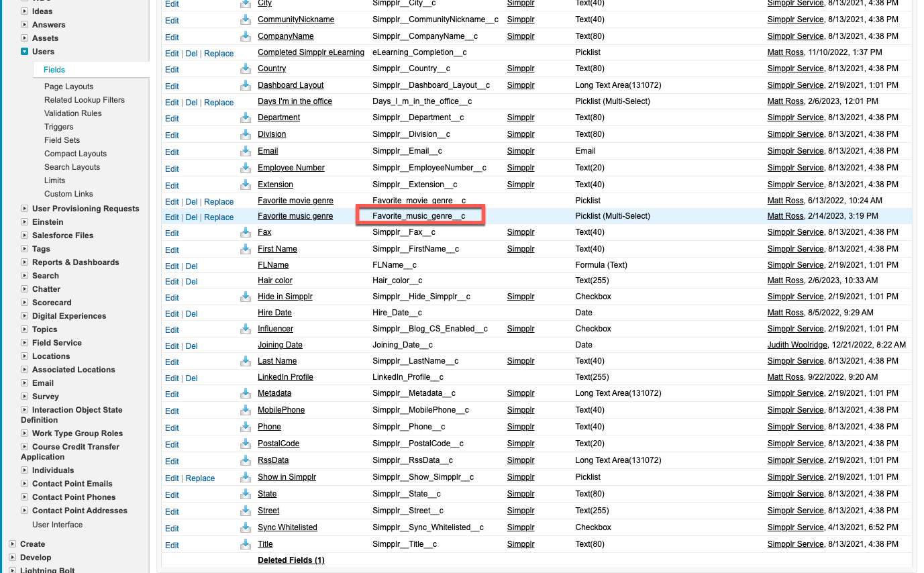The image size is (924, 573).
Task: Open Simpplr package link in Country row
Action: pos(521,68)
